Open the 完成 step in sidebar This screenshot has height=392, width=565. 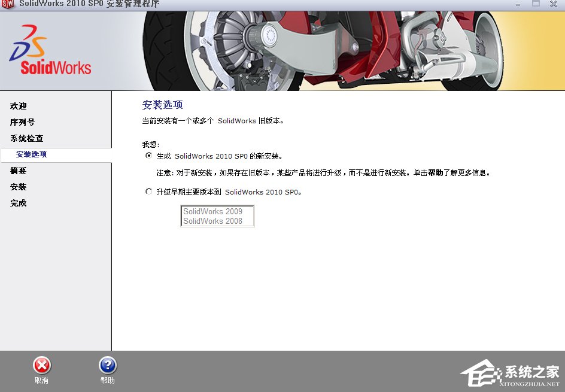[18, 203]
